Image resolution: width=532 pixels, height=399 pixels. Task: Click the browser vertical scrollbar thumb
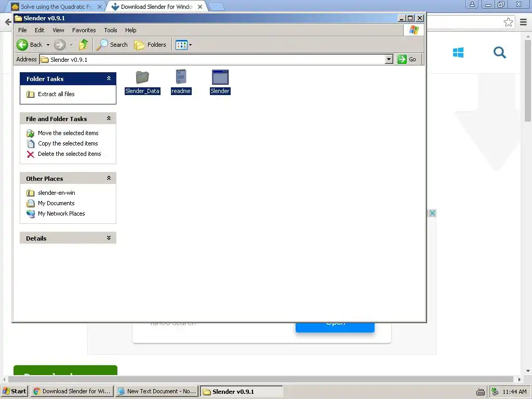coord(528,81)
